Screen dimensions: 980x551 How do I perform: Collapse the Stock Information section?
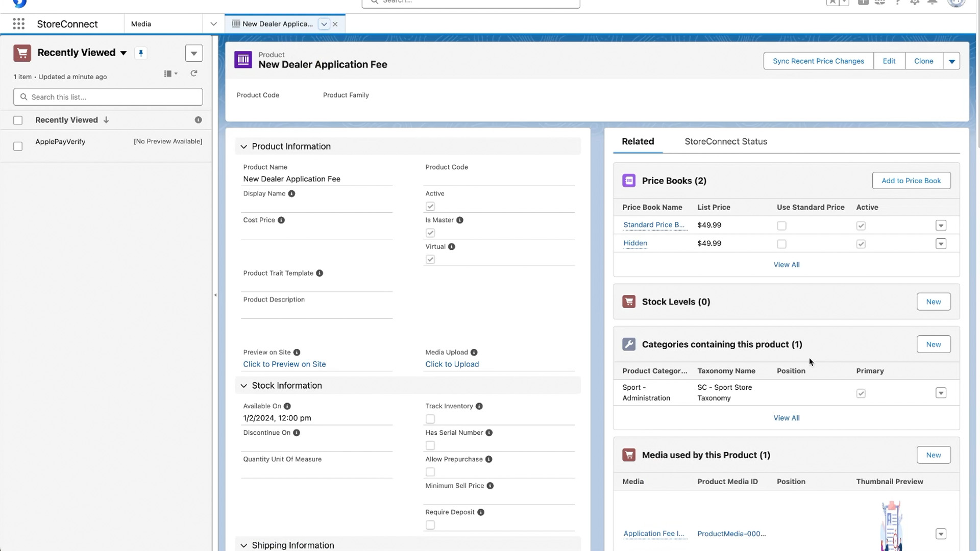[243, 386]
